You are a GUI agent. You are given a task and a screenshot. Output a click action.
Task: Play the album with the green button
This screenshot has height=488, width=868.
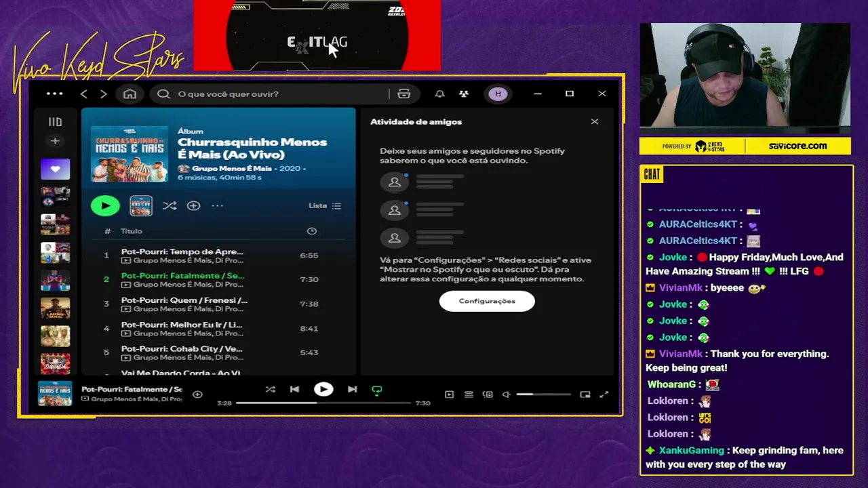point(105,205)
